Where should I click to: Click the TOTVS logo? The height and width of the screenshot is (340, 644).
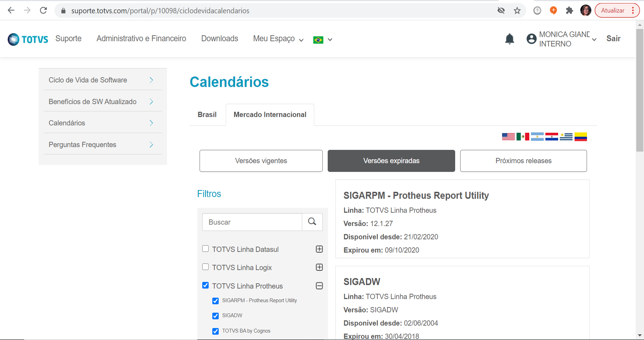tap(28, 39)
